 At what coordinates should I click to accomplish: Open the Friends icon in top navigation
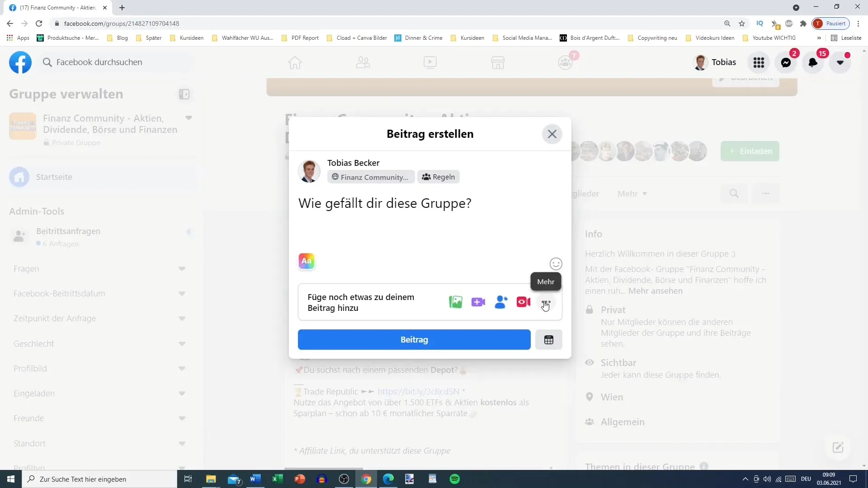(x=363, y=62)
